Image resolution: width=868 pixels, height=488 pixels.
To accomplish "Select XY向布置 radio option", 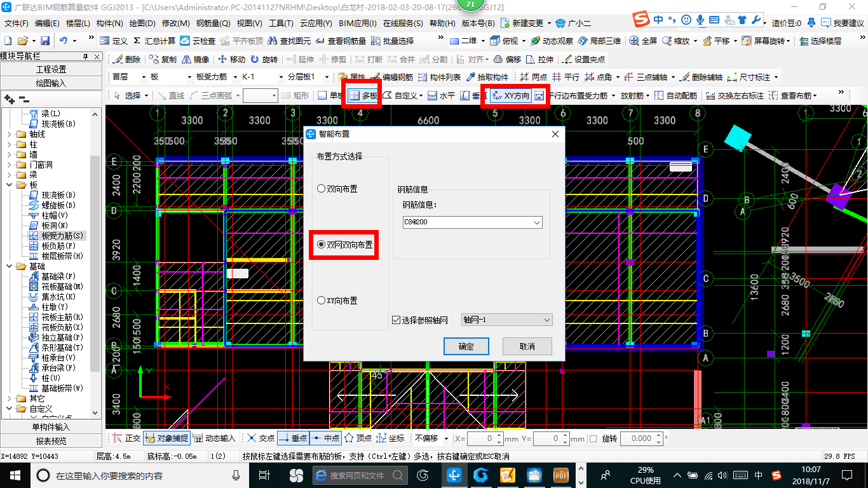I will coord(337,301).
